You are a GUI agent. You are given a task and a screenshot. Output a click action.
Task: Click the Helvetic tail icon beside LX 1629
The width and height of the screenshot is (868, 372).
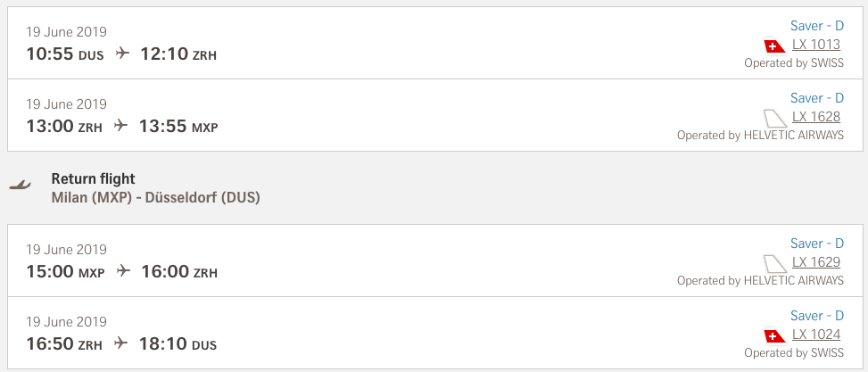774,263
